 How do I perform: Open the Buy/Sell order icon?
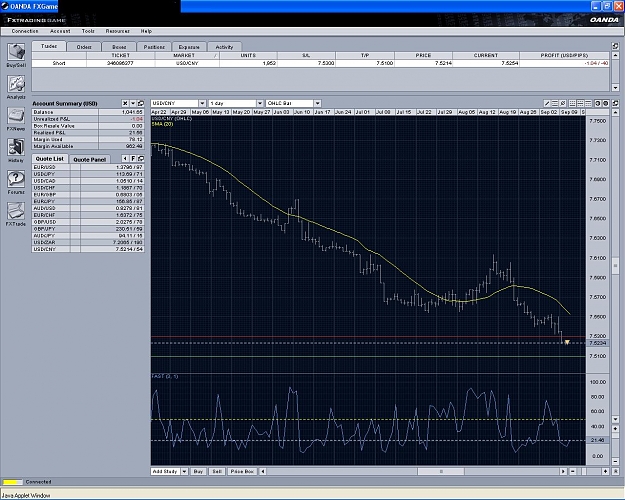[16, 53]
